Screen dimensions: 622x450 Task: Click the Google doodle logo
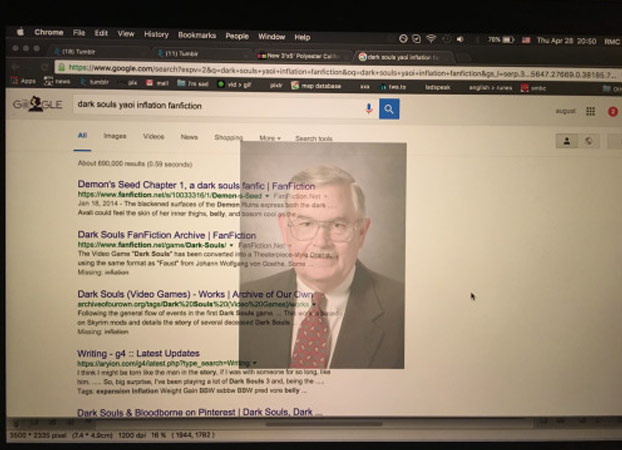[37, 104]
